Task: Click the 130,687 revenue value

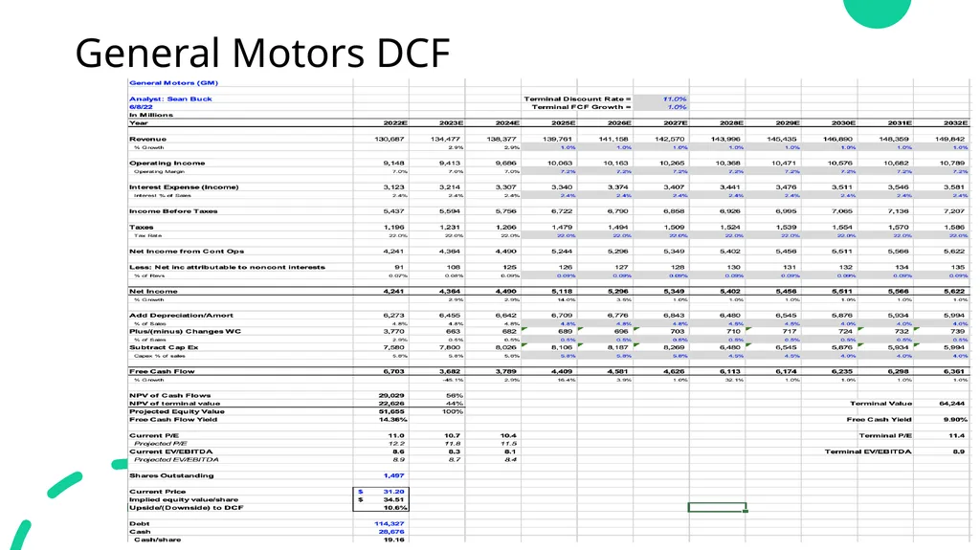Action: tap(390, 139)
